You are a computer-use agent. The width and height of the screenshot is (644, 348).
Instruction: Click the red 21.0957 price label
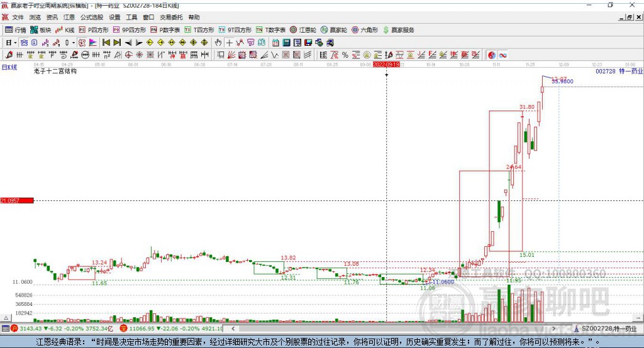[17, 200]
